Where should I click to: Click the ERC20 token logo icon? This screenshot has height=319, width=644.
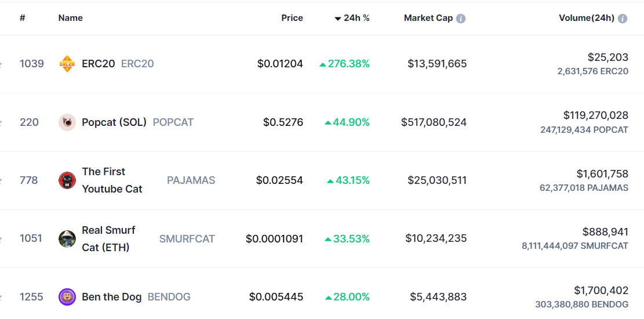pos(67,64)
